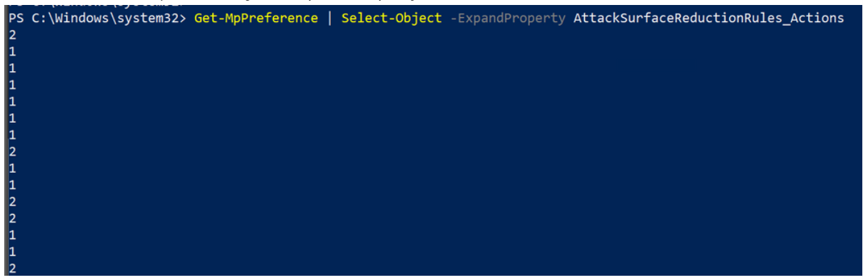Click the pipe character between cmdlets
Image resolution: width=868 pixels, height=280 pixels.
click(x=330, y=18)
